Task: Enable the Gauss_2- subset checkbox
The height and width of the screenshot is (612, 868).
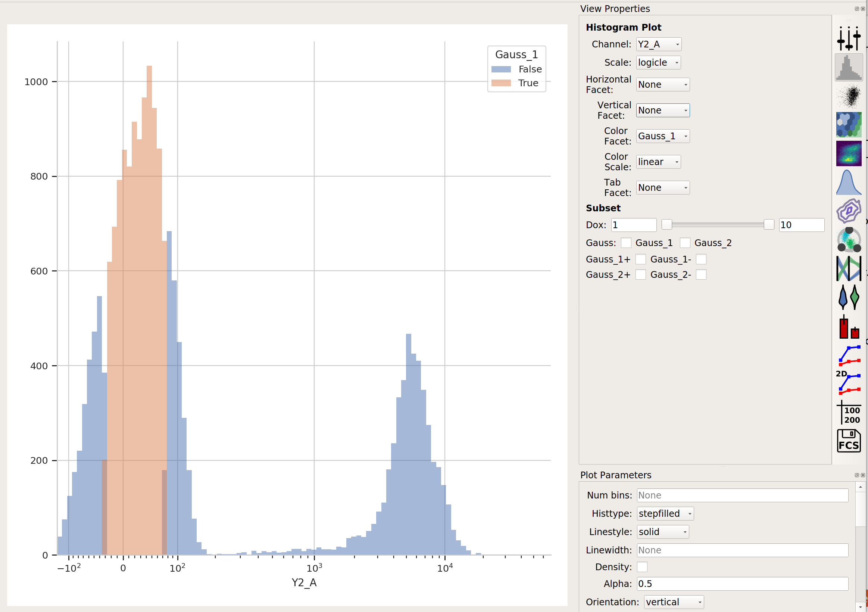Action: pos(701,274)
